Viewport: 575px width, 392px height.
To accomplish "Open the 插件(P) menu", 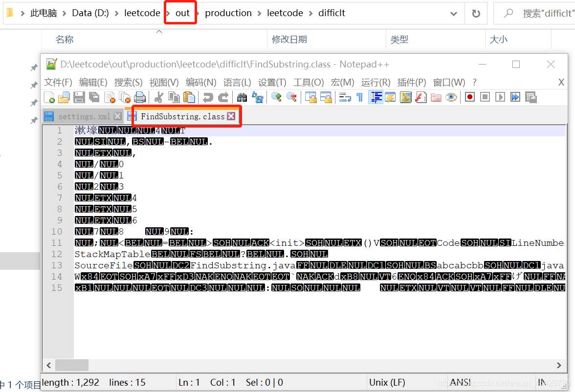I will (x=412, y=82).
